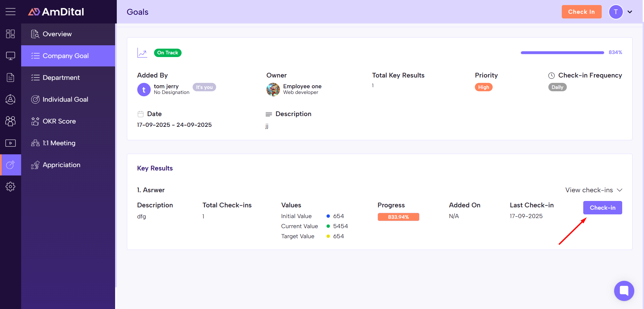Click the No Designation text

(172, 92)
